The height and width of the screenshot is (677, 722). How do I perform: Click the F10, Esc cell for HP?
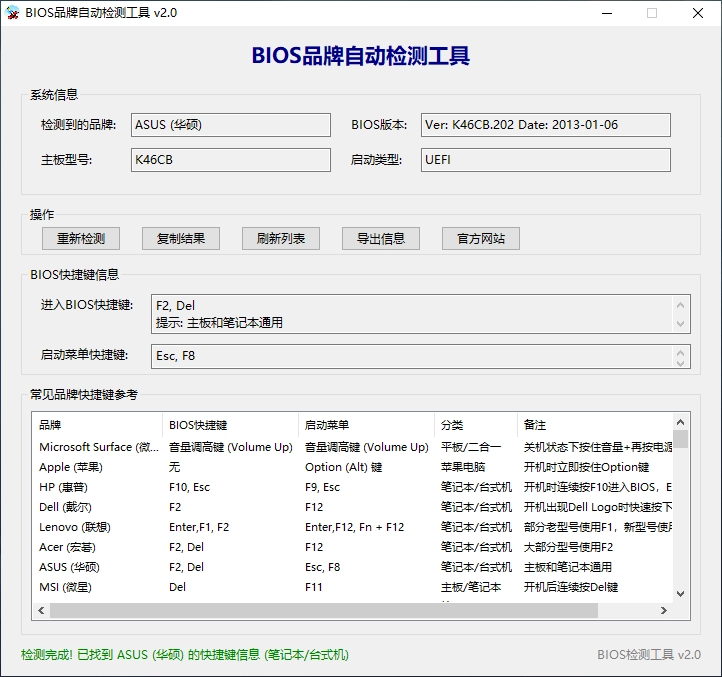click(x=189, y=487)
